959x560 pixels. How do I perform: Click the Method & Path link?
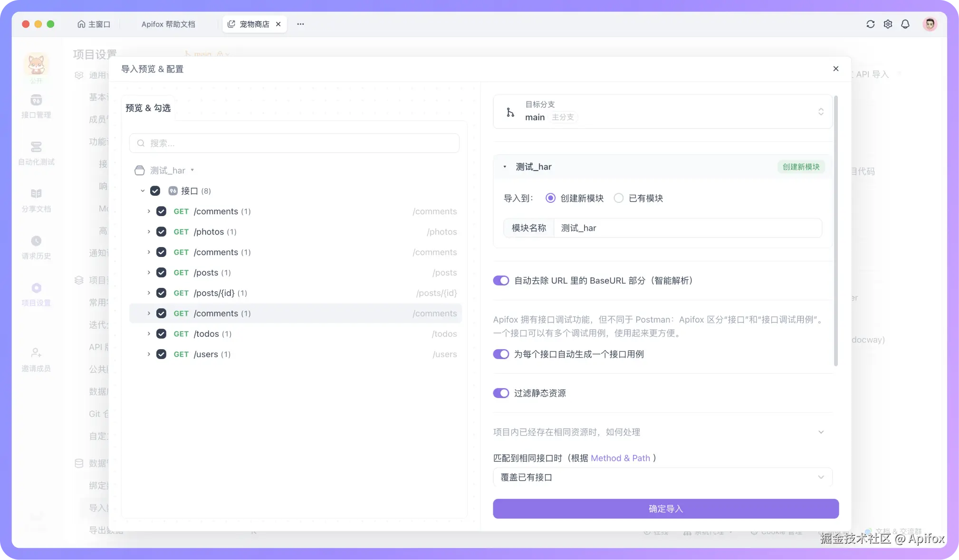[620, 458]
